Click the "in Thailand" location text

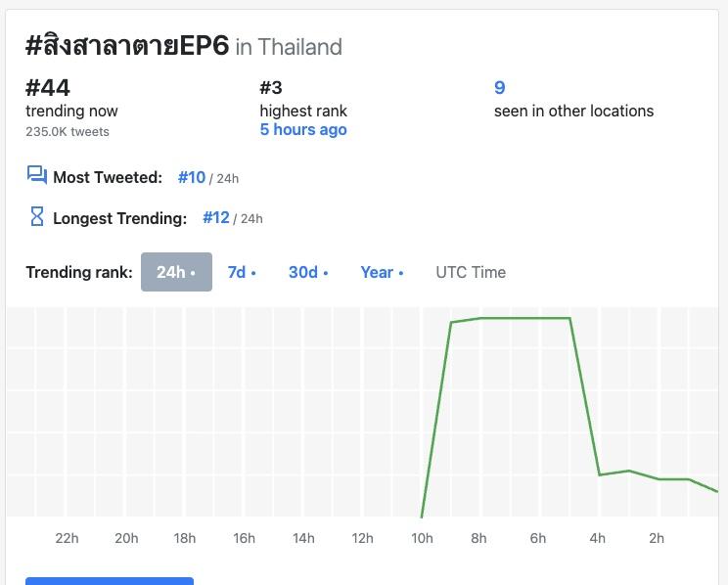point(289,47)
